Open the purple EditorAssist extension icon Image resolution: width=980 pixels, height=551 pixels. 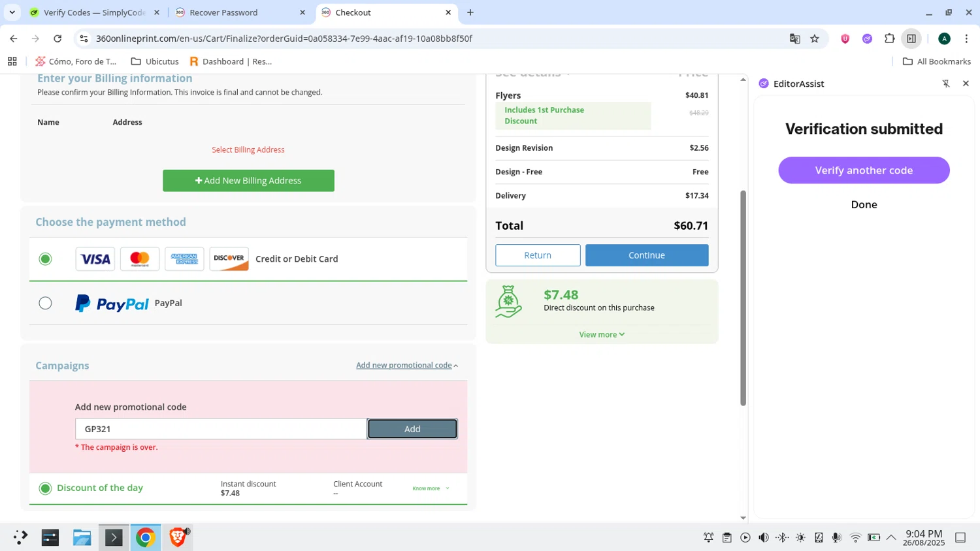(867, 39)
